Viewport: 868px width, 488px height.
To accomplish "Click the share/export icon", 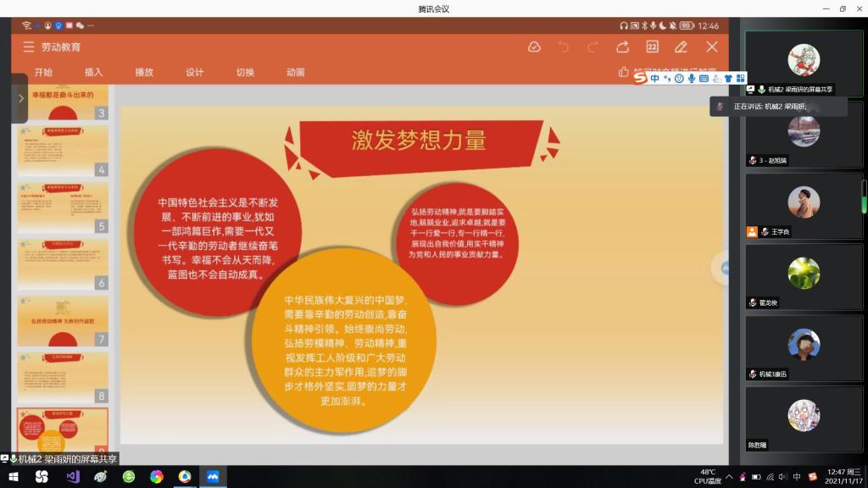I will [622, 47].
